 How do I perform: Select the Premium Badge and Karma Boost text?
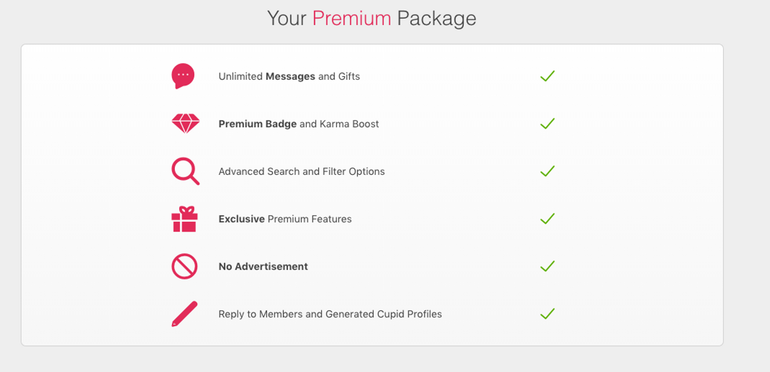click(299, 124)
